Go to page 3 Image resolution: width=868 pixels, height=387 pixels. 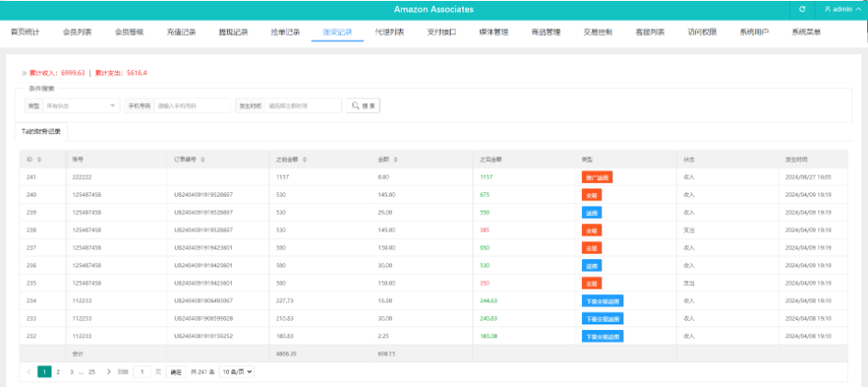(72, 371)
